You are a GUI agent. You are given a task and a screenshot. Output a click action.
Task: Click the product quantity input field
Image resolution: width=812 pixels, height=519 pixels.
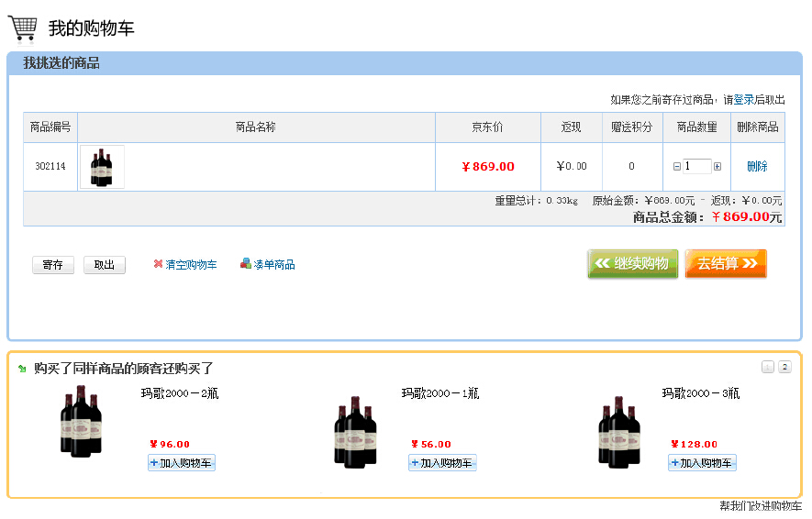(x=697, y=167)
